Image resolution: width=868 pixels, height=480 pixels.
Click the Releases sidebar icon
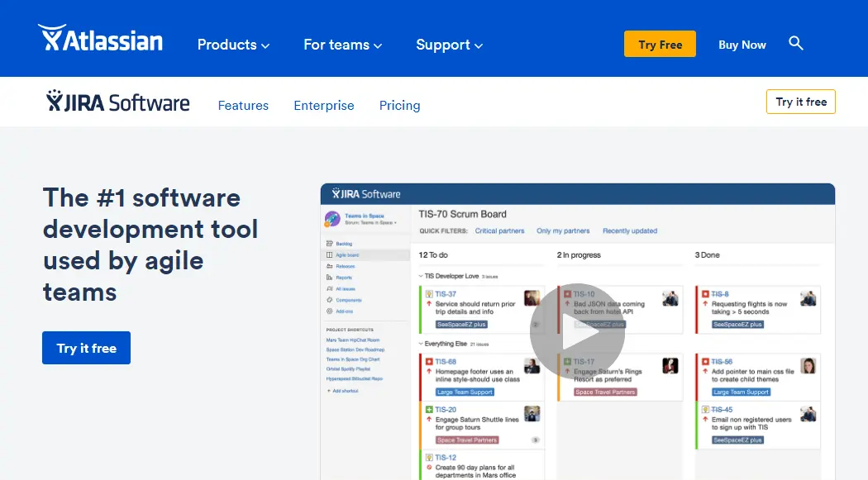329,266
